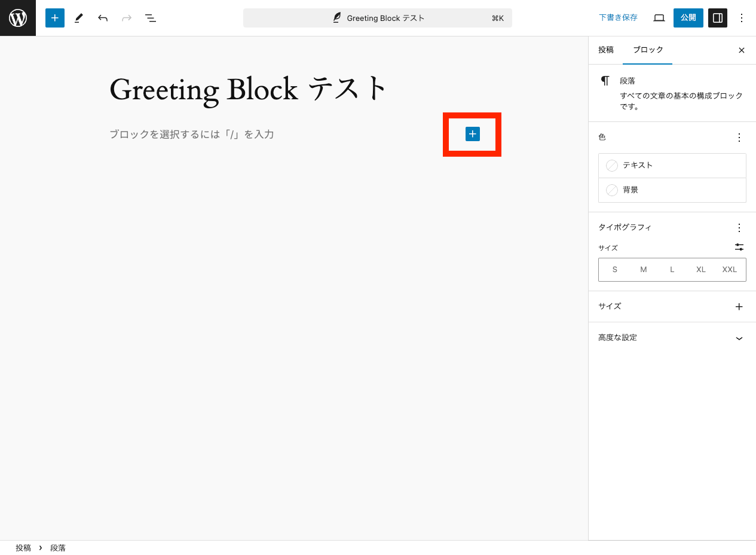Viewport: 756px width, 555px height.
Task: Switch to the 投稿 tab
Action: 606,50
